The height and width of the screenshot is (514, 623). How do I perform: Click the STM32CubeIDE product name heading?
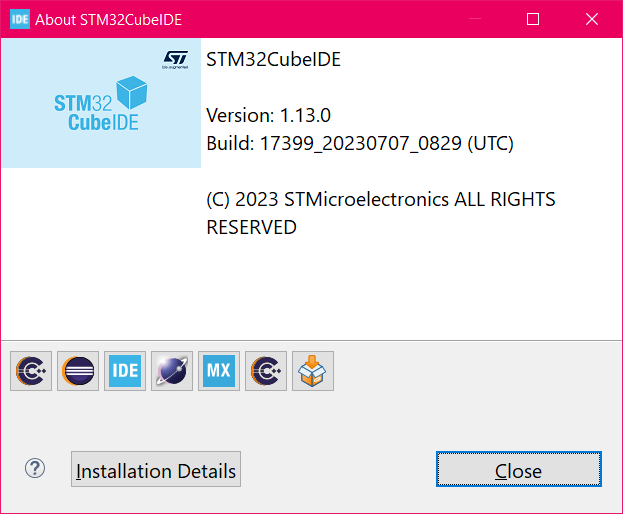pos(273,59)
